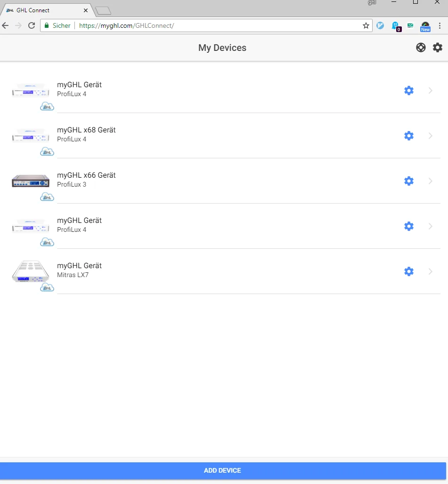Open the Chrome three-dot menu
The height and width of the screenshot is (484, 448).
(440, 25)
